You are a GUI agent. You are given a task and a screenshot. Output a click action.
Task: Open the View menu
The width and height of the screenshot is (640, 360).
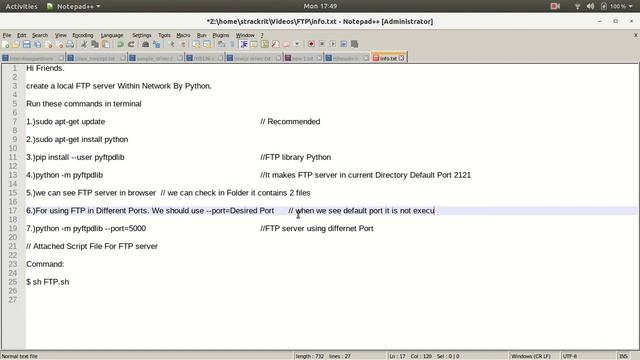click(61, 36)
